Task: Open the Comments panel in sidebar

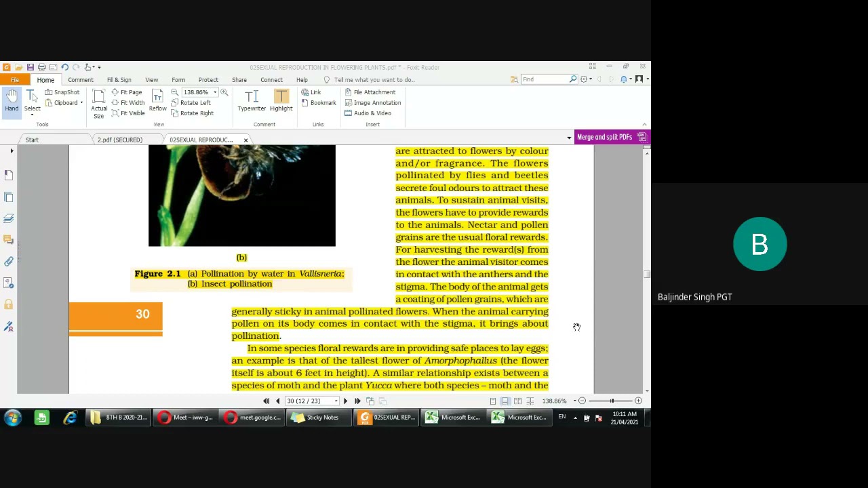Action: [9, 239]
